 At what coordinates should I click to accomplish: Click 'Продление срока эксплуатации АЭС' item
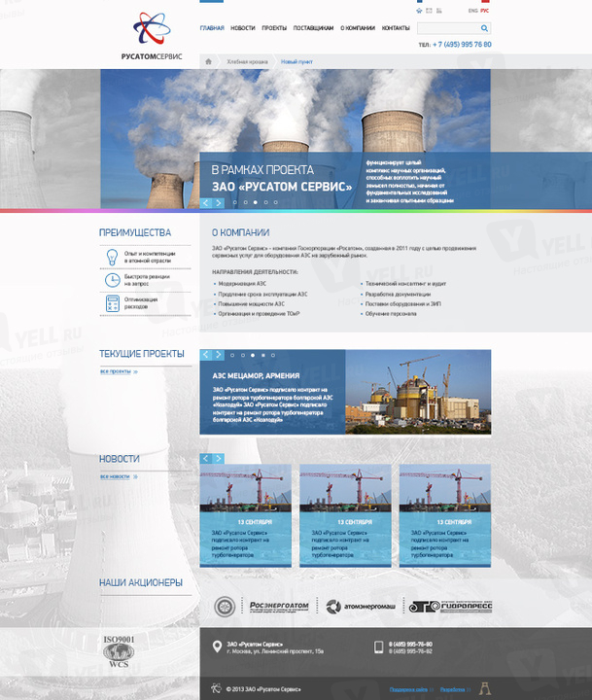click(263, 295)
